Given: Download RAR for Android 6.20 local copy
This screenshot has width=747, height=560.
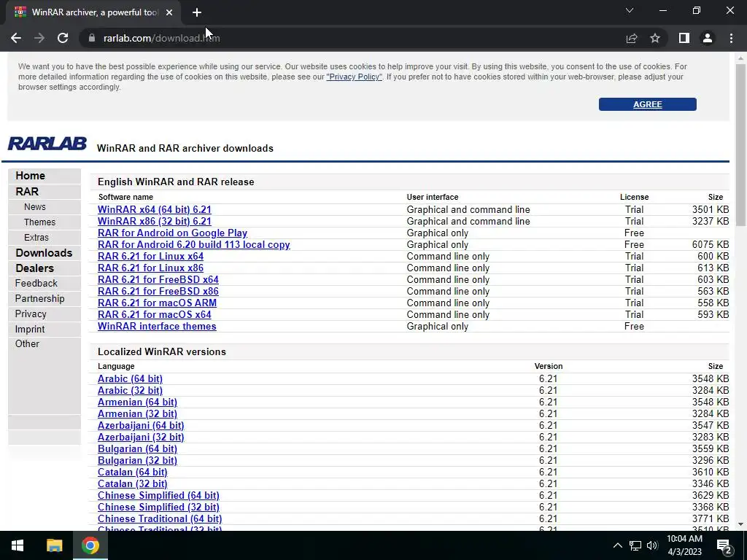Looking at the screenshot, I should coord(194,245).
